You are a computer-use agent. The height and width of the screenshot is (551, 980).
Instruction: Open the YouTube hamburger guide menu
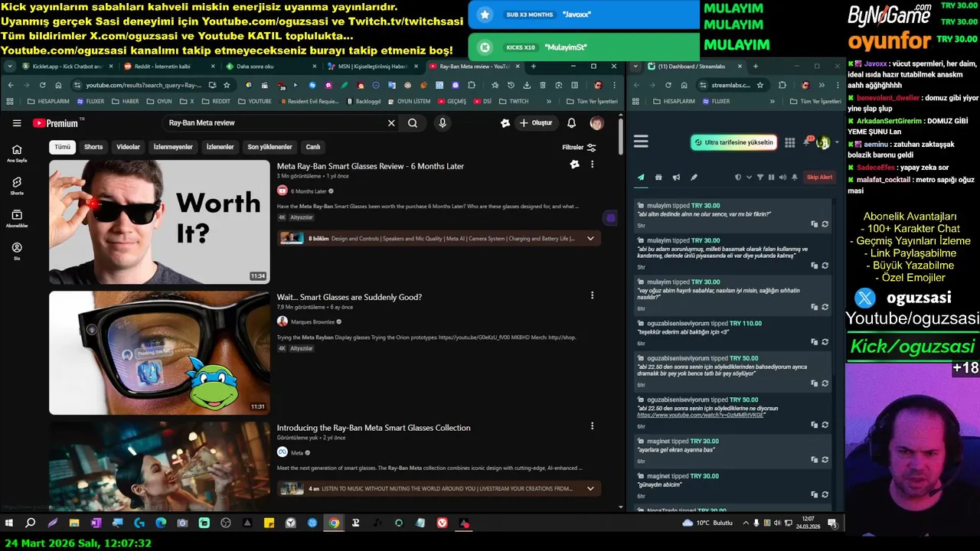pyautogui.click(x=17, y=123)
